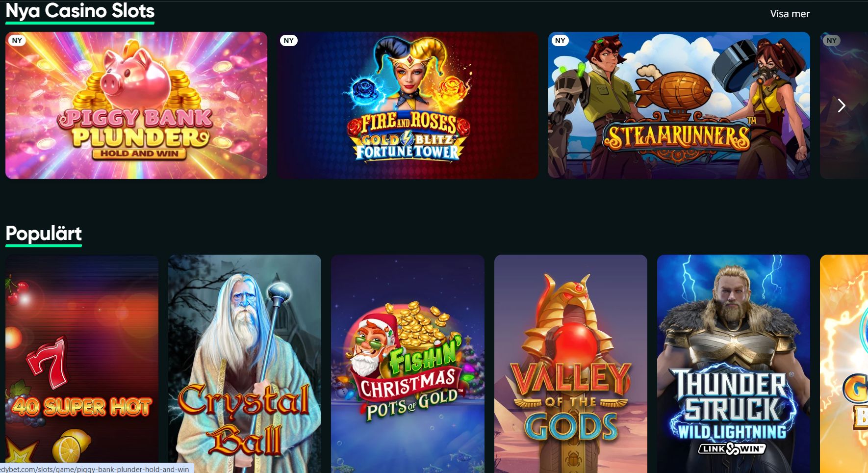Launch Thunderstruck Wild Lightning slot
This screenshot has height=473, width=868.
(x=734, y=364)
